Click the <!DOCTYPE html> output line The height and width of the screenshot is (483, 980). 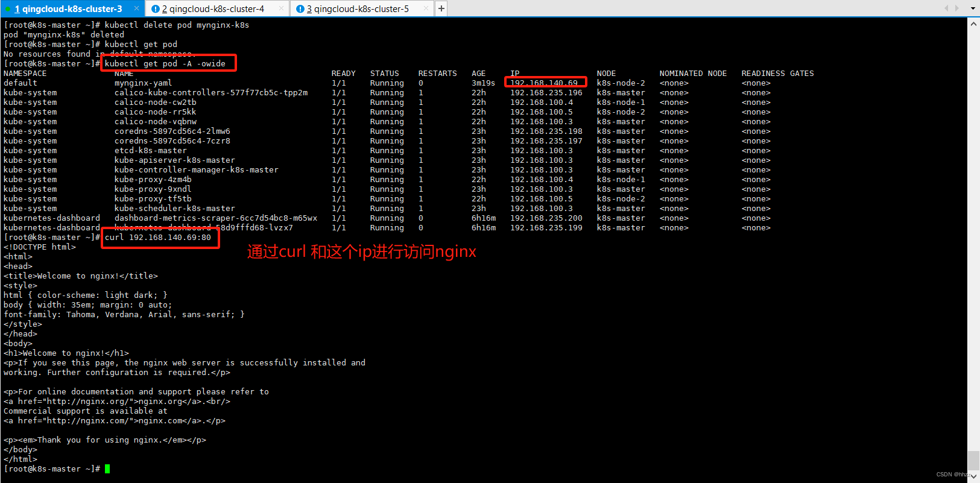39,247
